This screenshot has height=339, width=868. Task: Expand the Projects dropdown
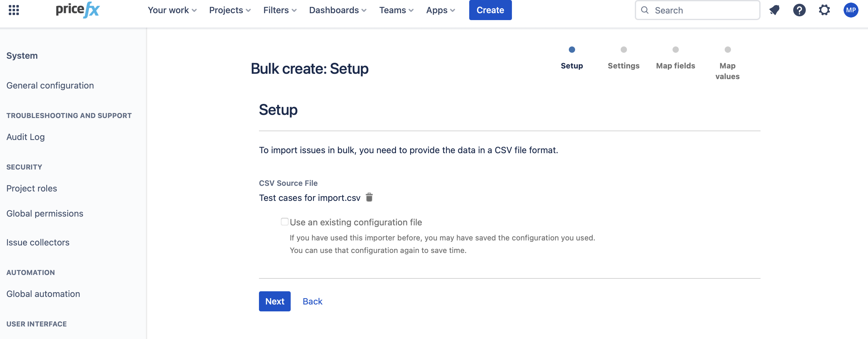[230, 10]
